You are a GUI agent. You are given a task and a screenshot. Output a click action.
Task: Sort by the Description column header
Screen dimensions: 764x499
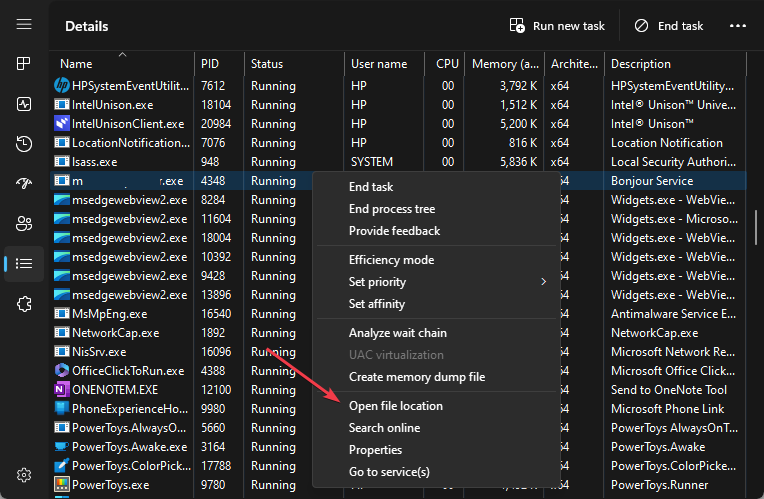pos(675,63)
